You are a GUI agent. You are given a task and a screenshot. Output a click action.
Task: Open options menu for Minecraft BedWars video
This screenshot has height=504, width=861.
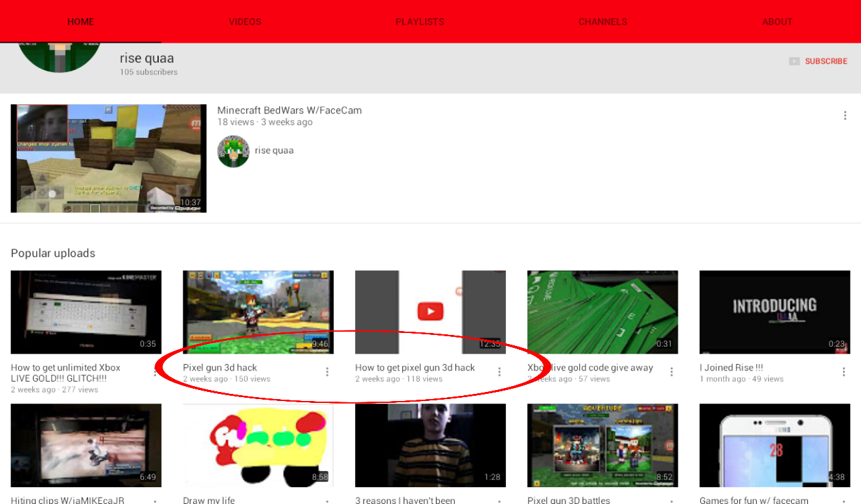pos(845,115)
